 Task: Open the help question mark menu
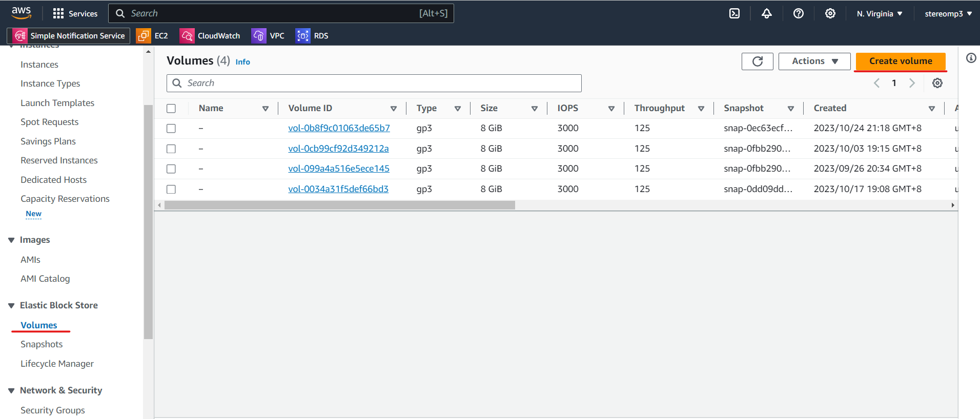tap(799, 13)
